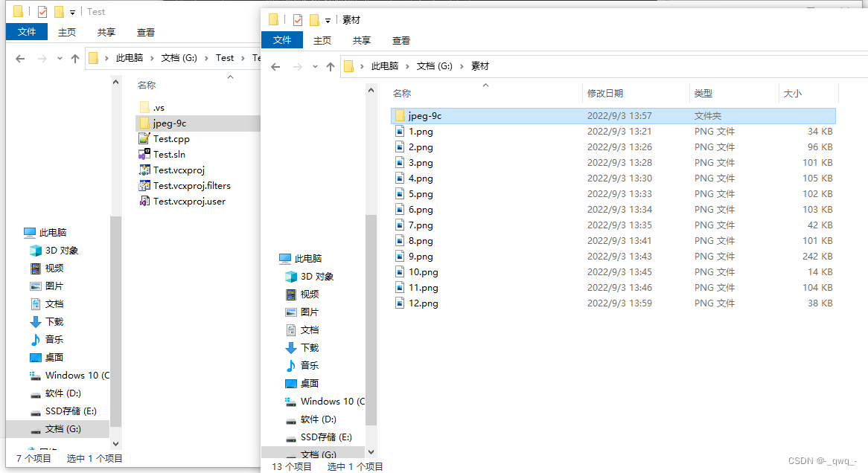Click properties quick-access icon in 素材 title bar
868x473 pixels.
(298, 20)
